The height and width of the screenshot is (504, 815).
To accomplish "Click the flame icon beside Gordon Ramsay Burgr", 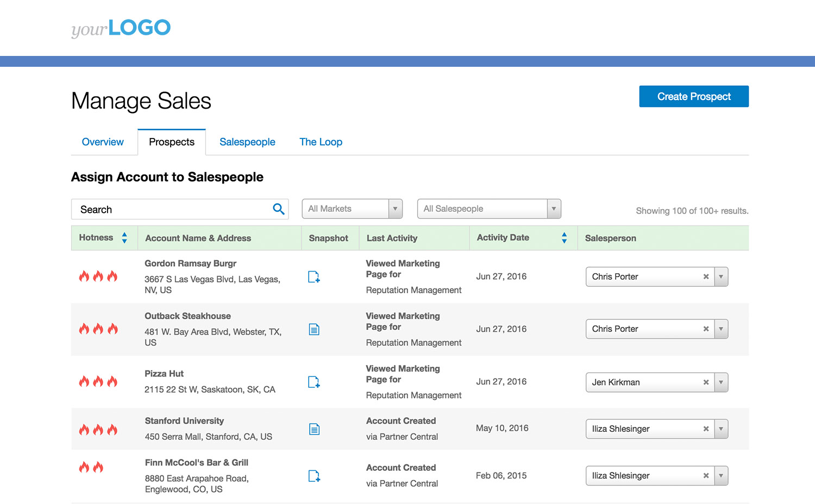I will pyautogui.click(x=98, y=276).
